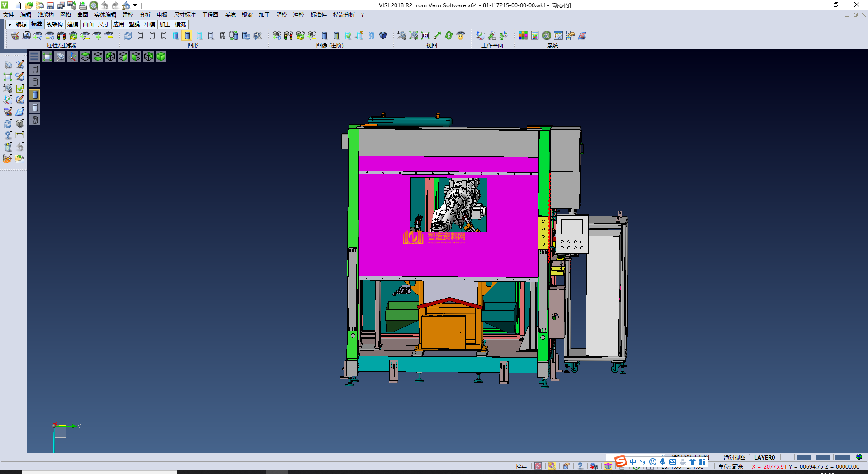Select the solid green cube shaded view
Image resolution: width=868 pixels, height=474 pixels.
[x=161, y=57]
